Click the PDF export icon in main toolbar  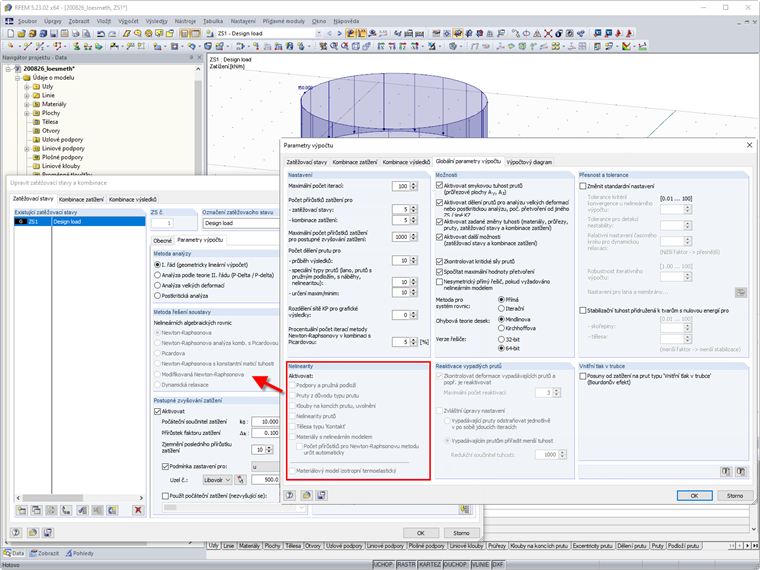click(630, 33)
